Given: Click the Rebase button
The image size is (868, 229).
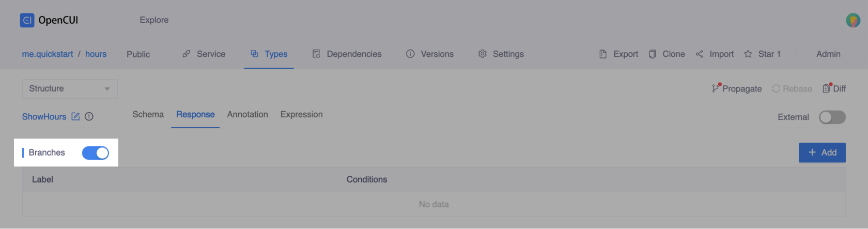Looking at the screenshot, I should pyautogui.click(x=792, y=88).
